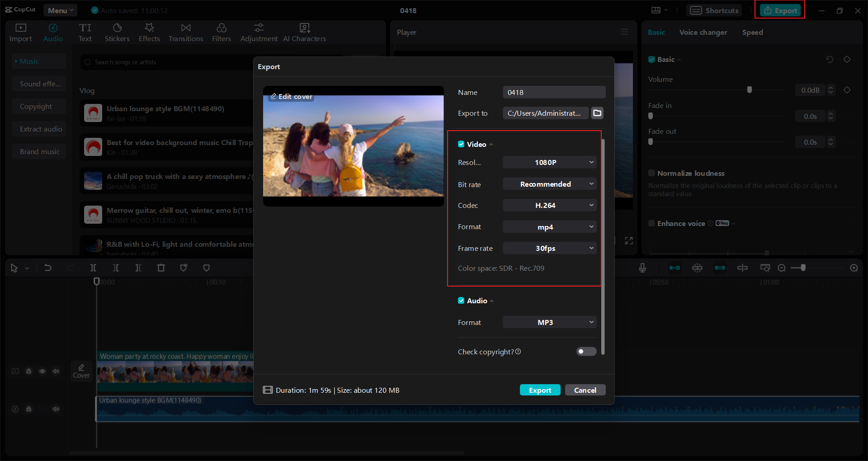The height and width of the screenshot is (461, 868).
Task: Open the Resolution 1080P dropdown
Action: tap(549, 162)
